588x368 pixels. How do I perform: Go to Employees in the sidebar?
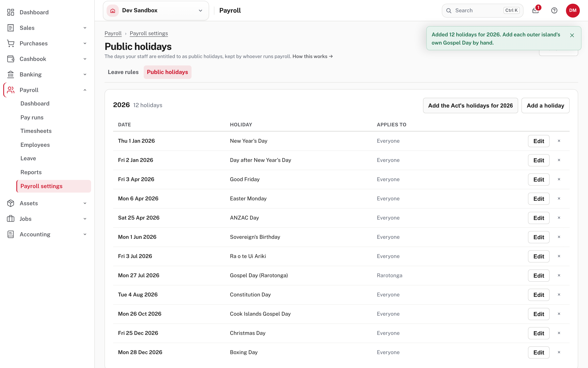click(x=35, y=145)
